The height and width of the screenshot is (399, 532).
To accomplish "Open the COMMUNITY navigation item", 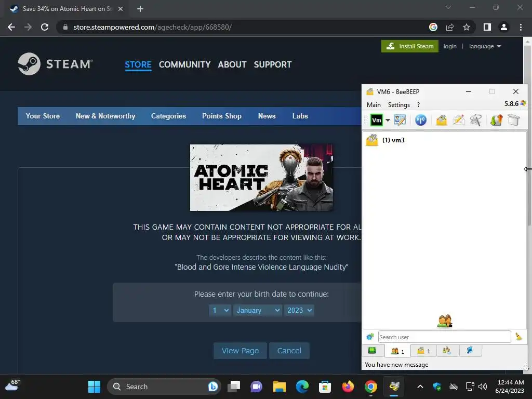I will [184, 64].
